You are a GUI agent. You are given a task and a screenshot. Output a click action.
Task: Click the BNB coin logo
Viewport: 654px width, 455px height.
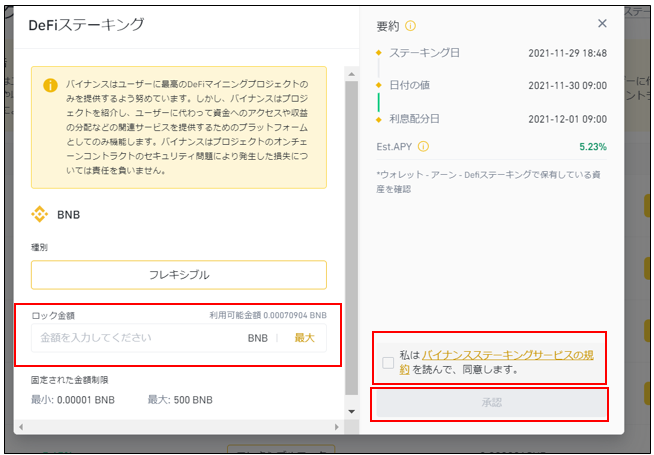[40, 214]
